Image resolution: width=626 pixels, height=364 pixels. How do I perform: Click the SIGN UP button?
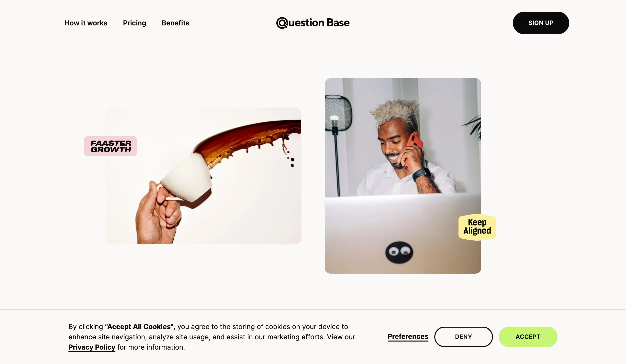541,22
